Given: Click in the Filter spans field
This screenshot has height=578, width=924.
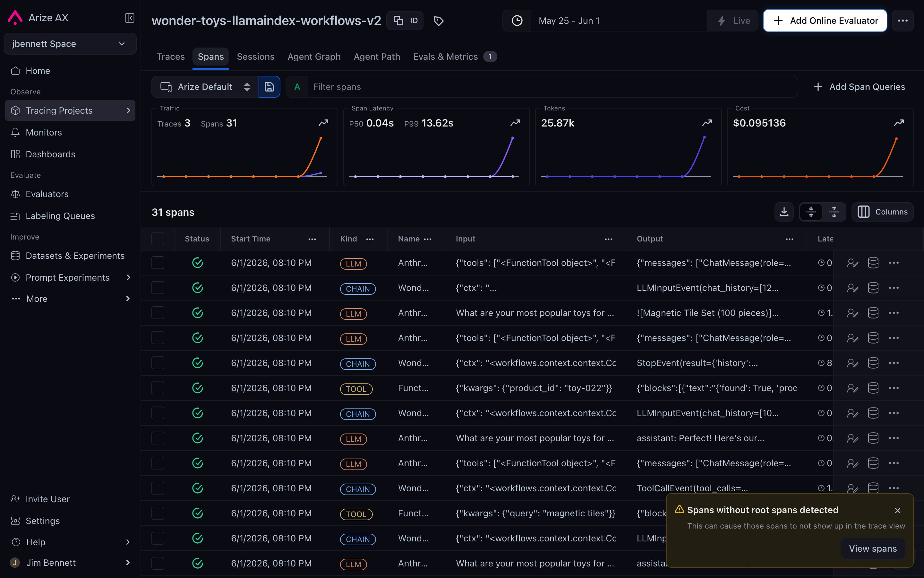Looking at the screenshot, I should click(552, 87).
